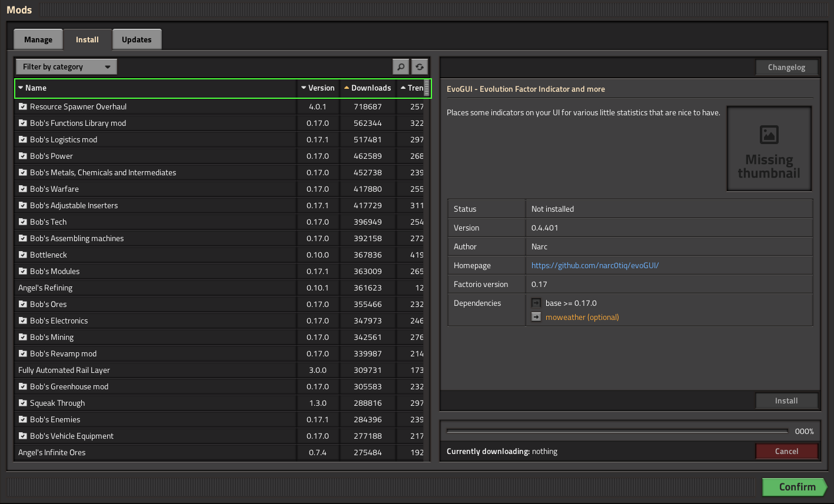Click installed icon beside Bob's Electronics

pyautogui.click(x=23, y=321)
